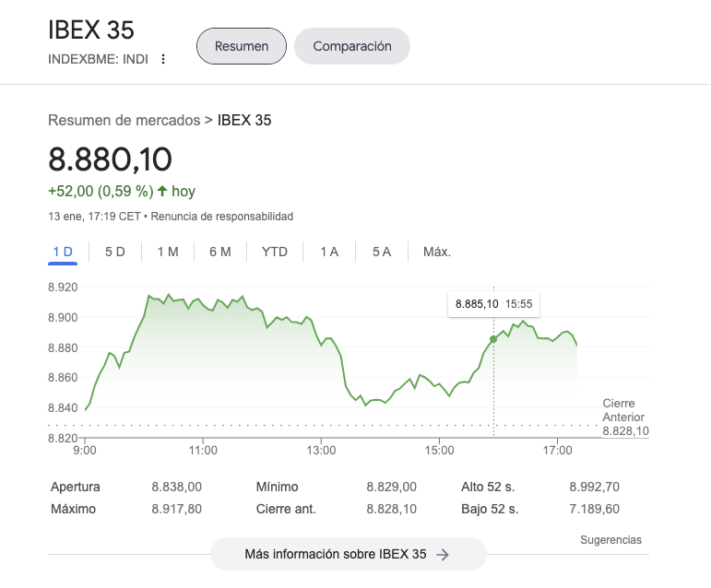Click the Bajo 52 s. value 7.189,60
The image size is (711, 588).
click(x=595, y=509)
